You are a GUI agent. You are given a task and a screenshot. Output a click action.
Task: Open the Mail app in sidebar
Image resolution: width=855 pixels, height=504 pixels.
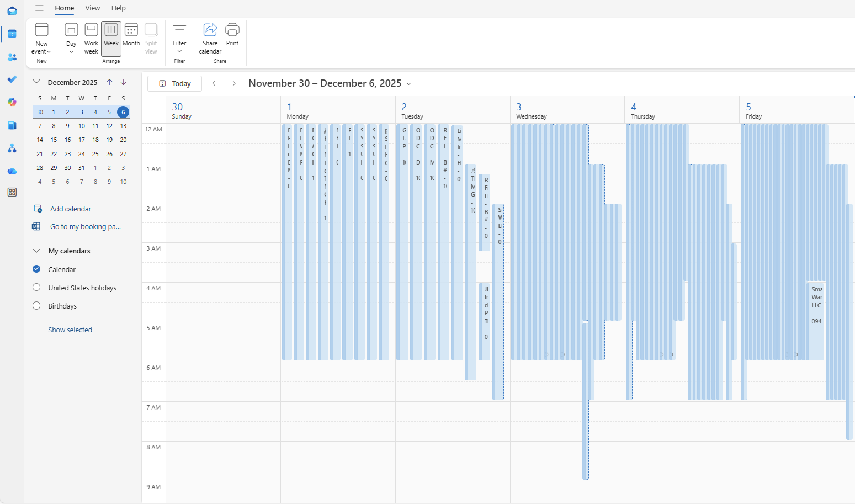click(12, 11)
